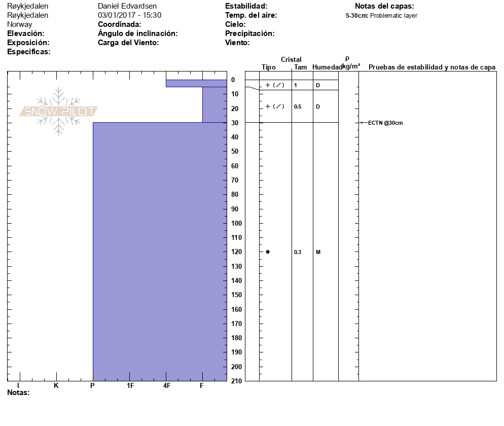Click the depth label 30
Screen dimensions: 504x426
coord(235,123)
